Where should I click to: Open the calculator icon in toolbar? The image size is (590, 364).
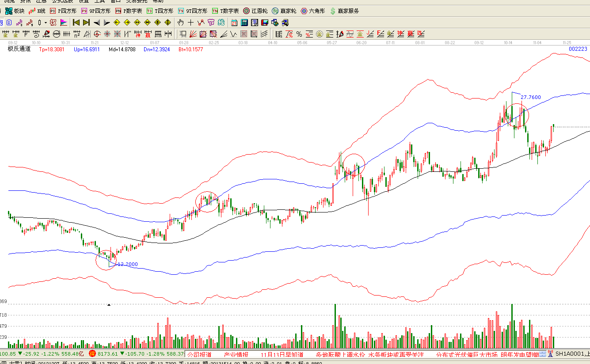(244, 23)
